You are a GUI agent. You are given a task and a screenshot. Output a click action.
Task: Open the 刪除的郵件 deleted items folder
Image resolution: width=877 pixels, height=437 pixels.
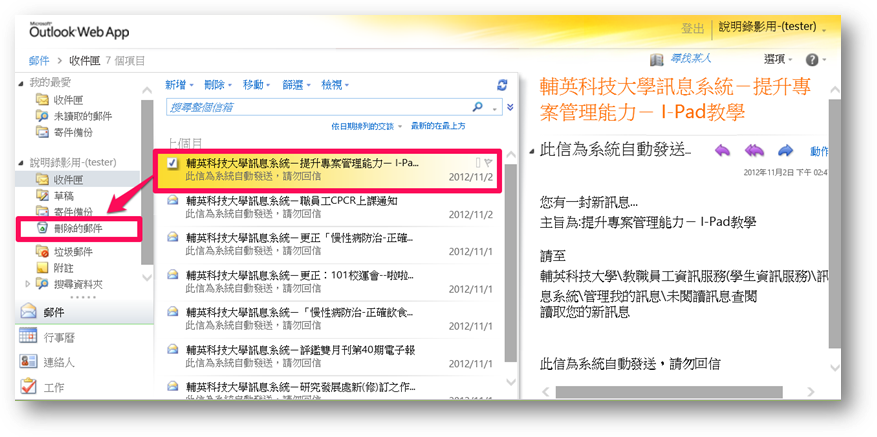click(77, 228)
